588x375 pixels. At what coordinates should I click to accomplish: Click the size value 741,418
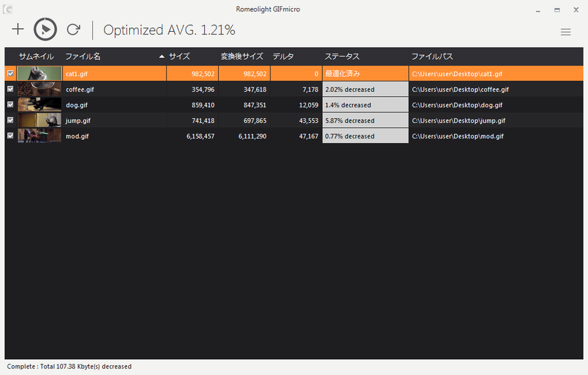203,121
